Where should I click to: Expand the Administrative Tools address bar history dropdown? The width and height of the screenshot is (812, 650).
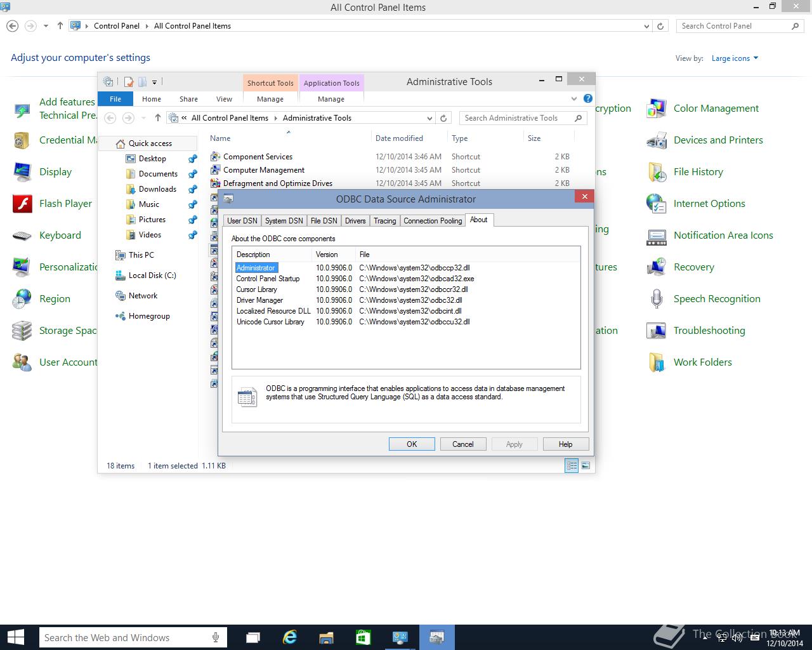(x=429, y=118)
